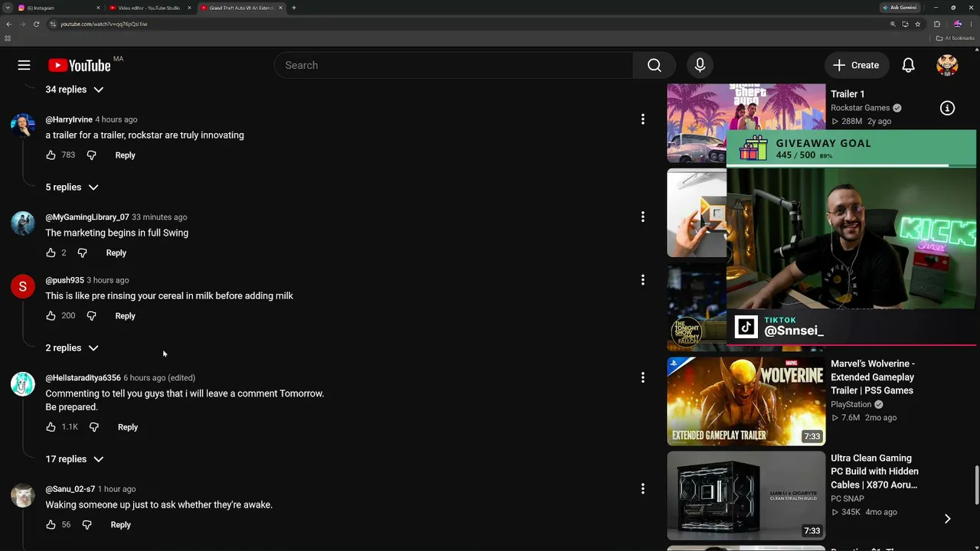
Task: Open more options for @push935's comment
Action: pyautogui.click(x=642, y=280)
